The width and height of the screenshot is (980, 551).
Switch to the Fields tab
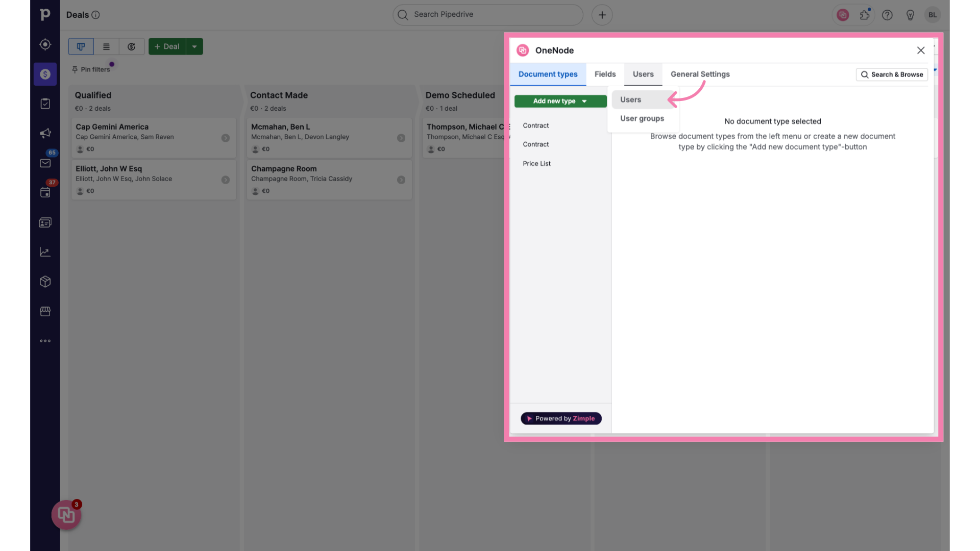[x=604, y=74]
